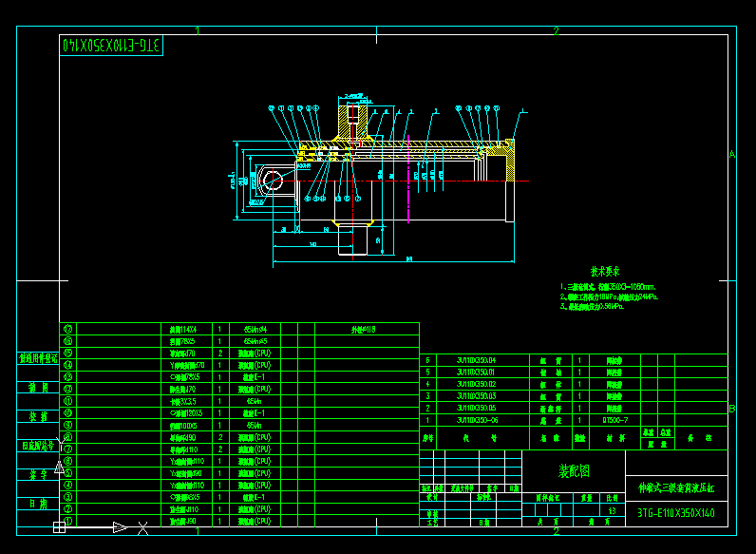Click the UCS origin square icon
This screenshot has width=756, height=554.
pos(59,526)
